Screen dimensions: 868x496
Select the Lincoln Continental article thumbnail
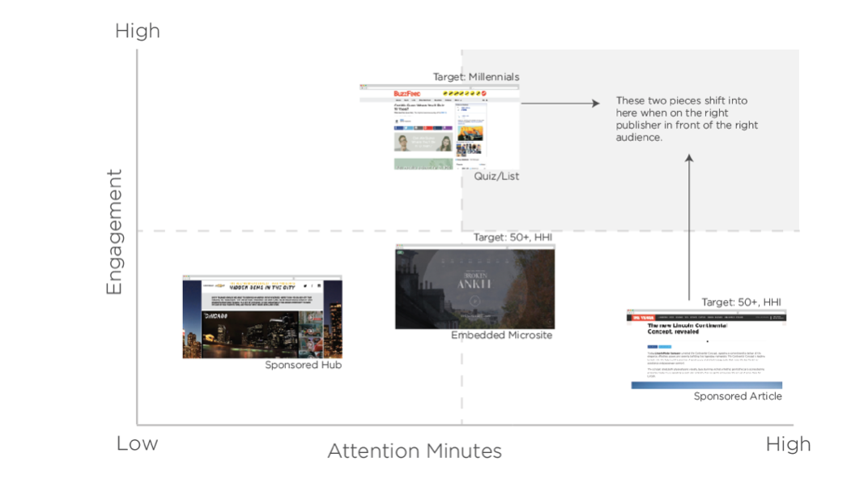coord(706,349)
